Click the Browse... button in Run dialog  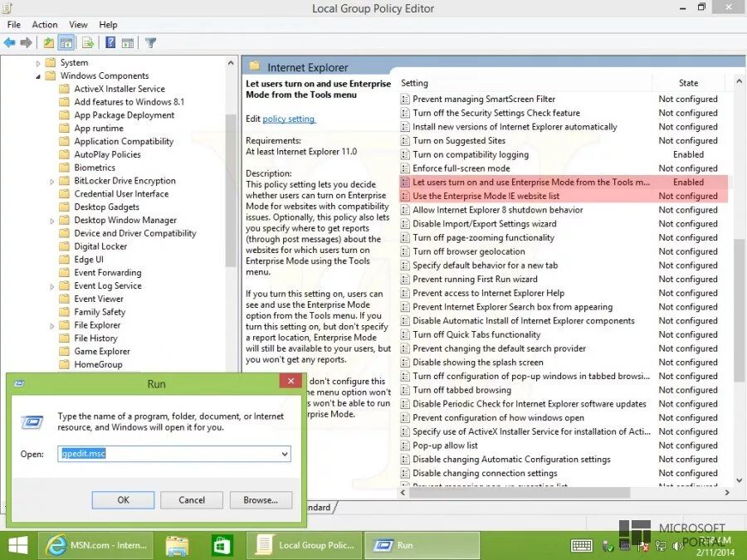[261, 500]
